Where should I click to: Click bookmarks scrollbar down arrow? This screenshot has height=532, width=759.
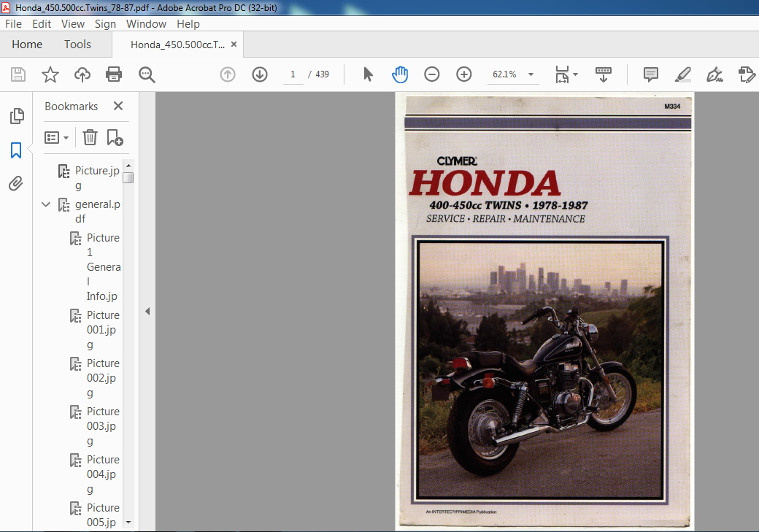coord(128,523)
